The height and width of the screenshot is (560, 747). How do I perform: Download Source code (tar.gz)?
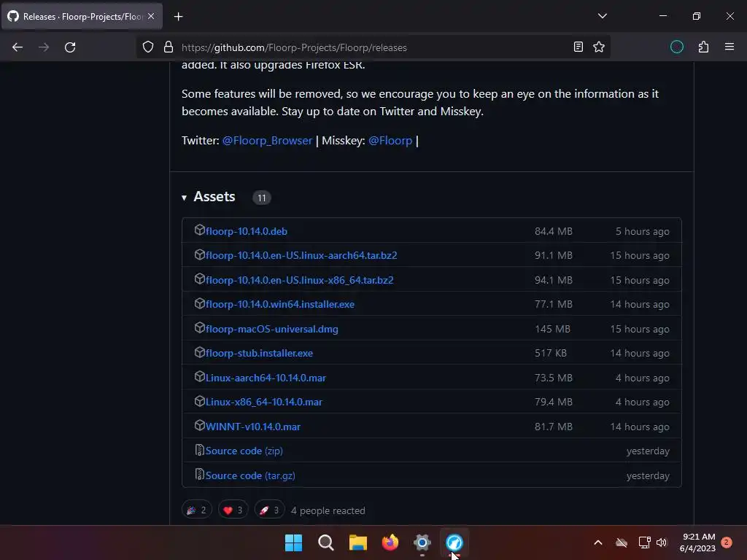250,475
